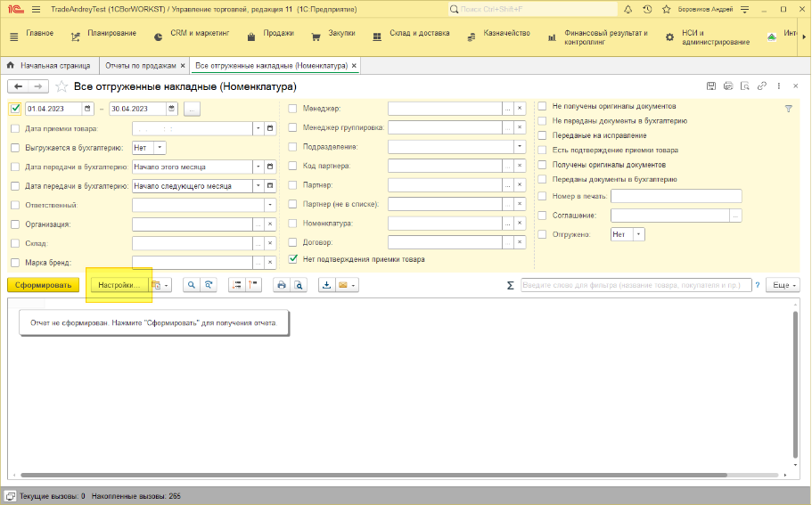Click the save diskette icon in form header

pos(710,86)
